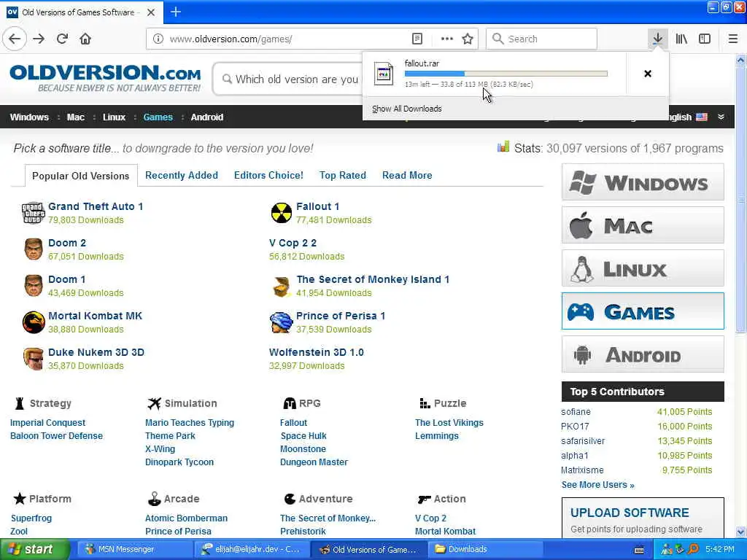Open Android in the black nav bar
The image size is (747, 560).
(206, 117)
